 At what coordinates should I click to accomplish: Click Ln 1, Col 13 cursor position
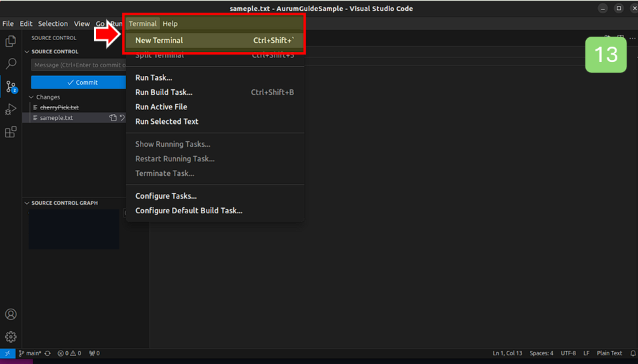507,353
